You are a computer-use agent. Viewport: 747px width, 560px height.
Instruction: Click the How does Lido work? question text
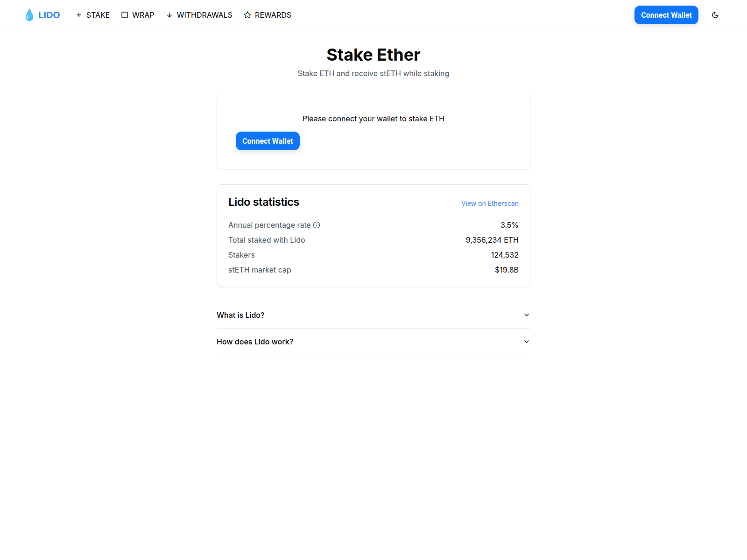click(x=255, y=342)
